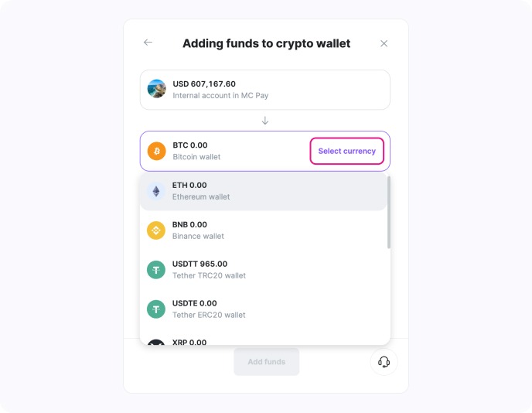Click the currency list scrollbar
The height and width of the screenshot is (413, 532).
coord(389,213)
